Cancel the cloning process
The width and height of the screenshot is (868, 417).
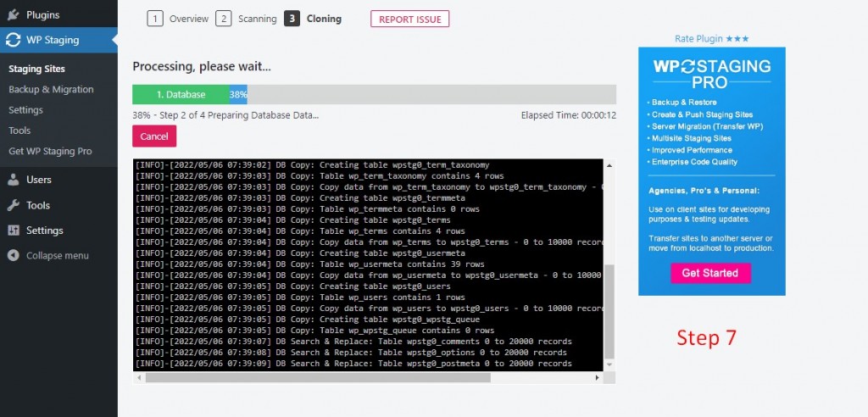coord(154,136)
